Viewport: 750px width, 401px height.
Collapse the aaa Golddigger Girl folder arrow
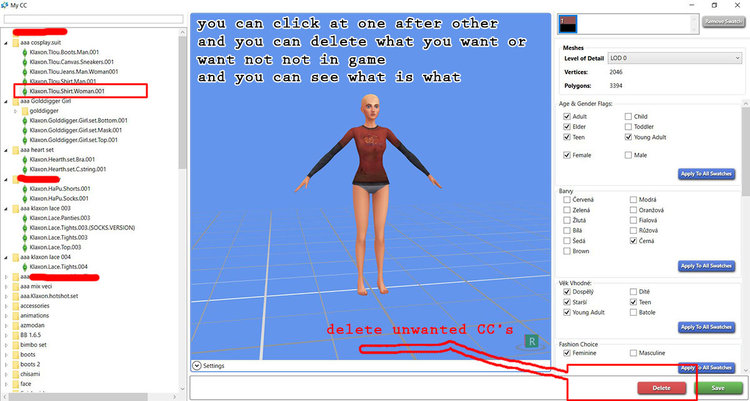(x=6, y=101)
